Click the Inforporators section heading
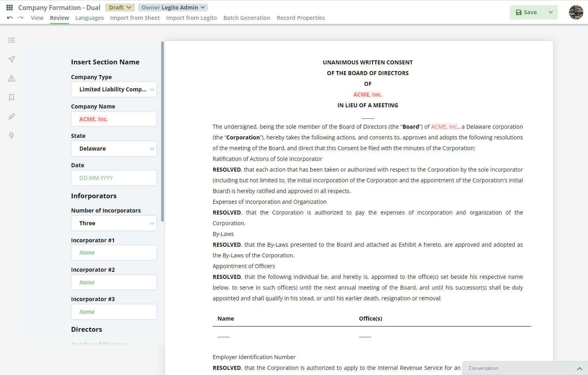Screen dimensions: 588x375 coord(94,196)
